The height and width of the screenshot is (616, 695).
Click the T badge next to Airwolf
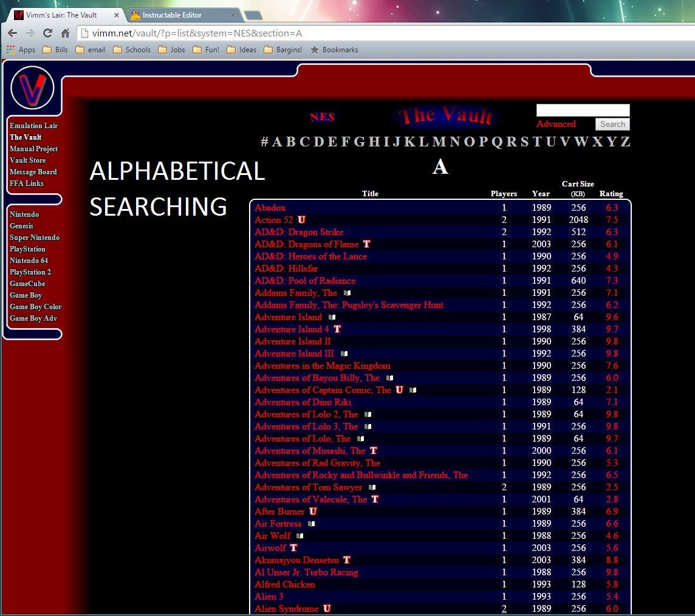tap(293, 548)
